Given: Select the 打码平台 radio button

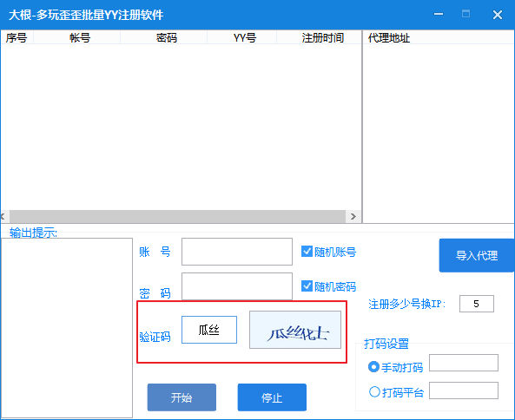Looking at the screenshot, I should pos(374,391).
